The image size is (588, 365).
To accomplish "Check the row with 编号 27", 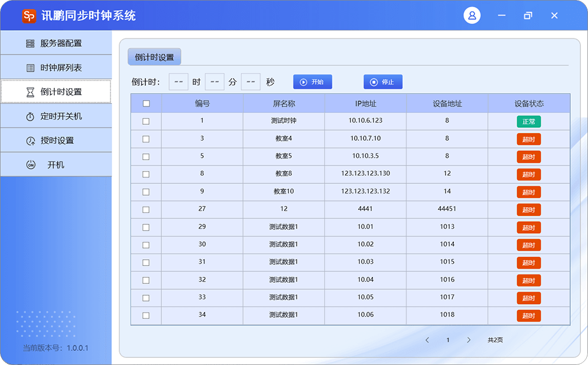I will 146,209.
